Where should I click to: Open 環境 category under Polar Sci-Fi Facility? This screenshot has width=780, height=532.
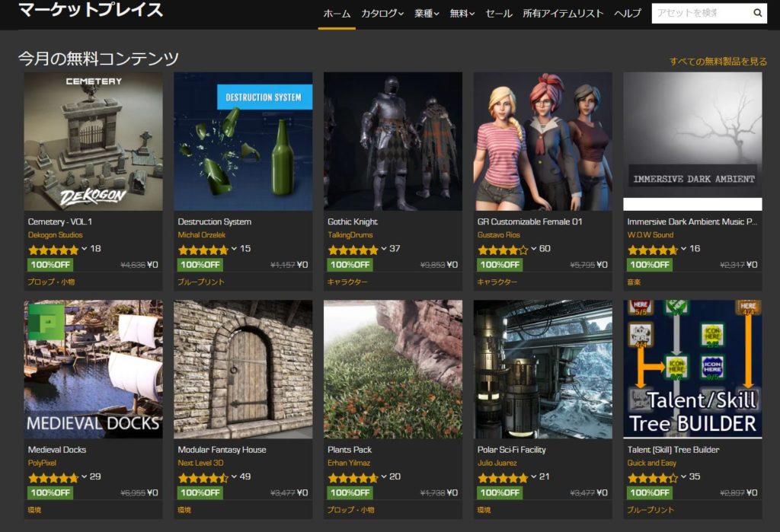[x=484, y=510]
